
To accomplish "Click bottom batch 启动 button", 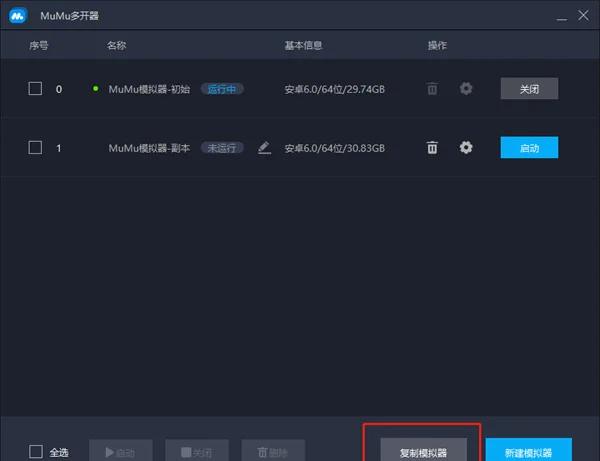I will pos(121,451).
